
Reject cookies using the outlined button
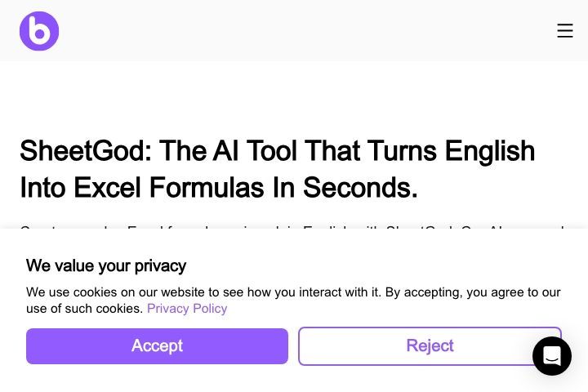coord(430,346)
